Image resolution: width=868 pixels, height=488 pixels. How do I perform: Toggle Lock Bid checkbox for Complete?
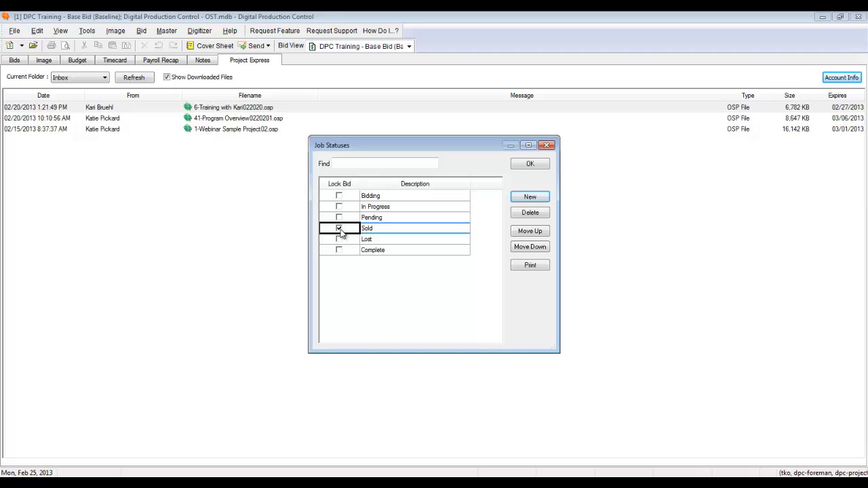pyautogui.click(x=339, y=249)
